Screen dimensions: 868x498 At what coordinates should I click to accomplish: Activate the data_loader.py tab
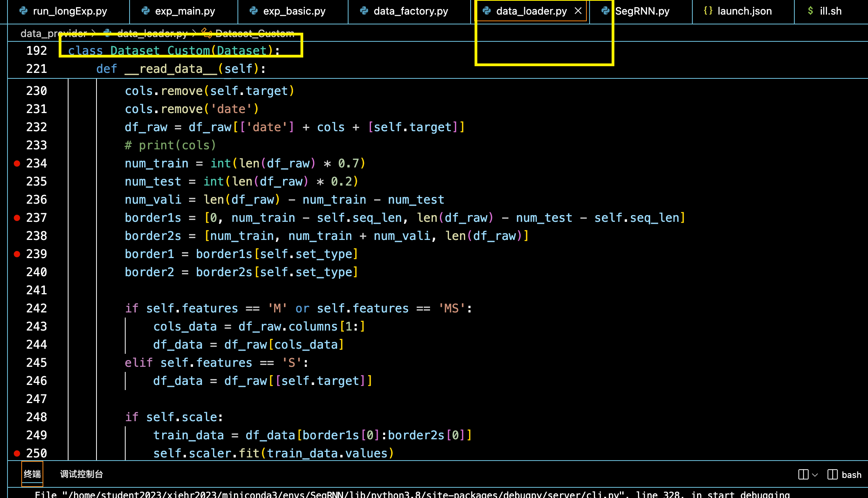point(531,11)
